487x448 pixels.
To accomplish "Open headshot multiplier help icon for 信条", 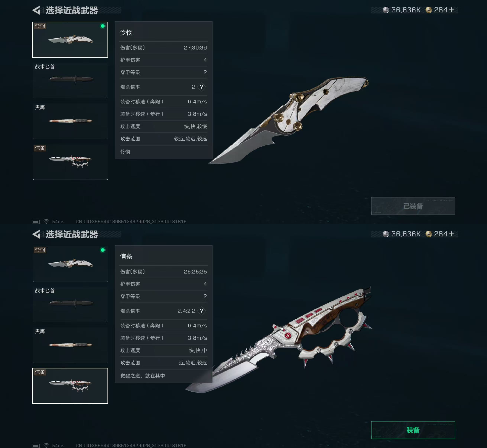I will [201, 311].
